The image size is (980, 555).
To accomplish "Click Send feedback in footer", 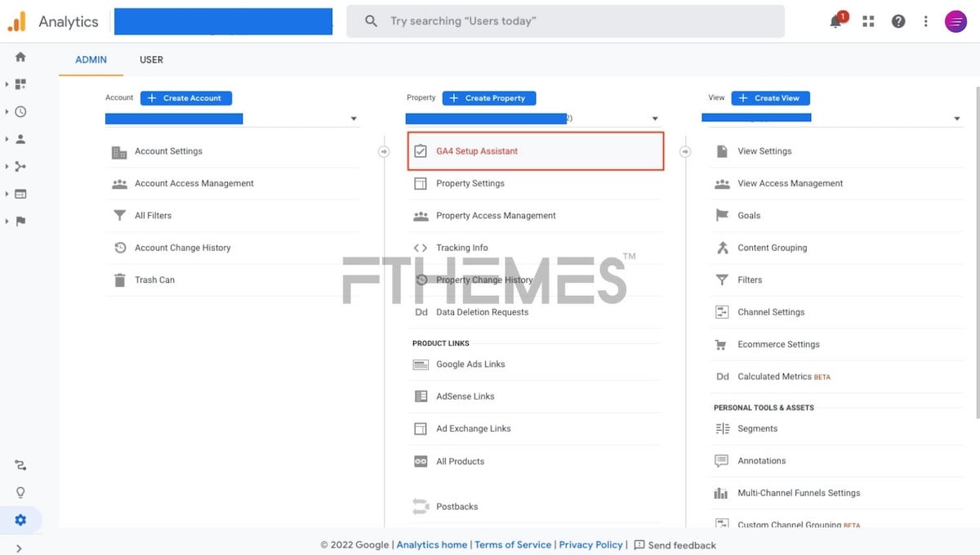I will (x=675, y=545).
